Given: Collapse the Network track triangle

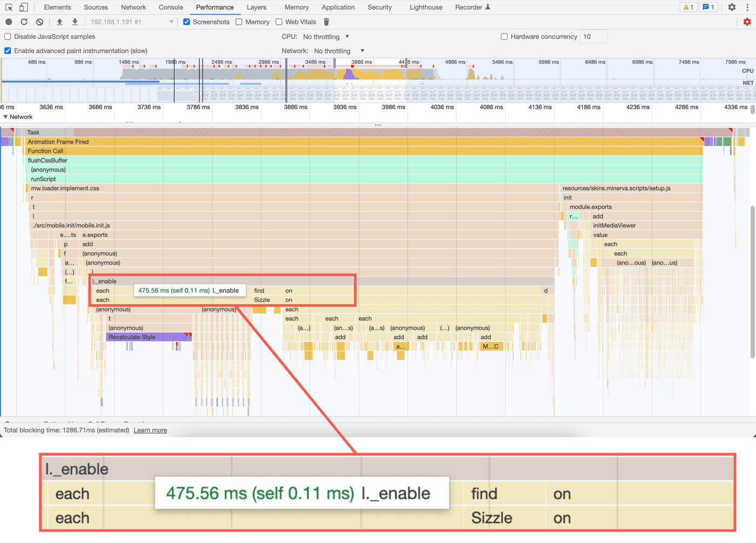Looking at the screenshot, I should tap(5, 117).
